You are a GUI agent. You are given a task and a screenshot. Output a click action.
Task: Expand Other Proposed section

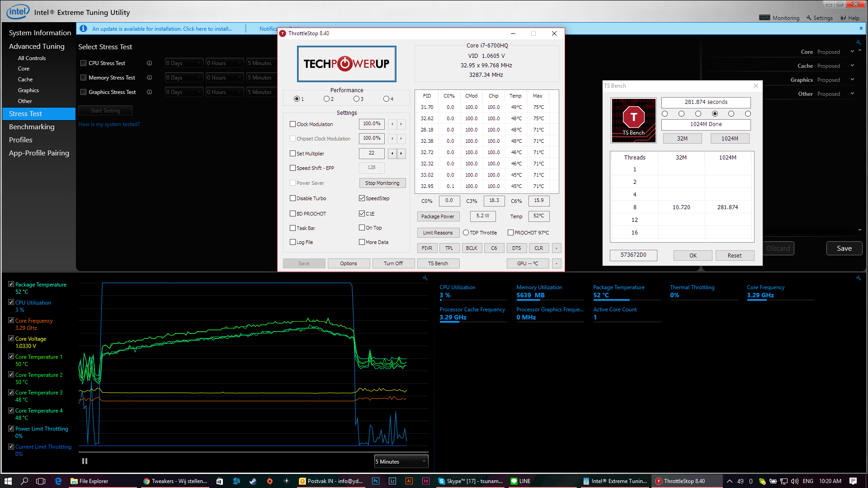(x=852, y=94)
